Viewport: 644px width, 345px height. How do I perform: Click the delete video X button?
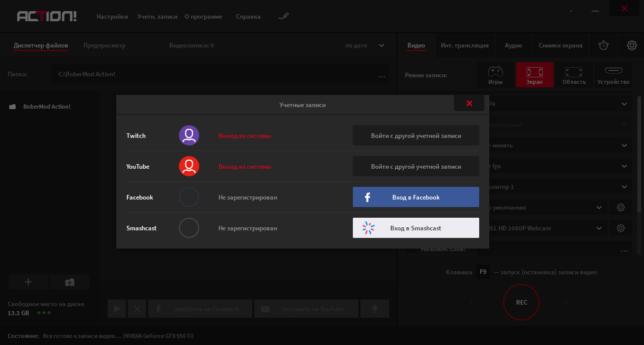[x=137, y=309]
